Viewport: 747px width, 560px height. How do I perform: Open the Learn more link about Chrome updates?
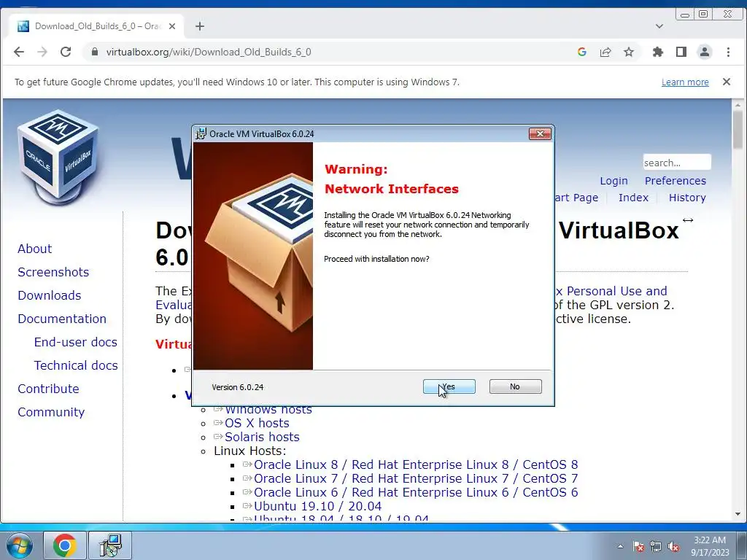coord(685,82)
